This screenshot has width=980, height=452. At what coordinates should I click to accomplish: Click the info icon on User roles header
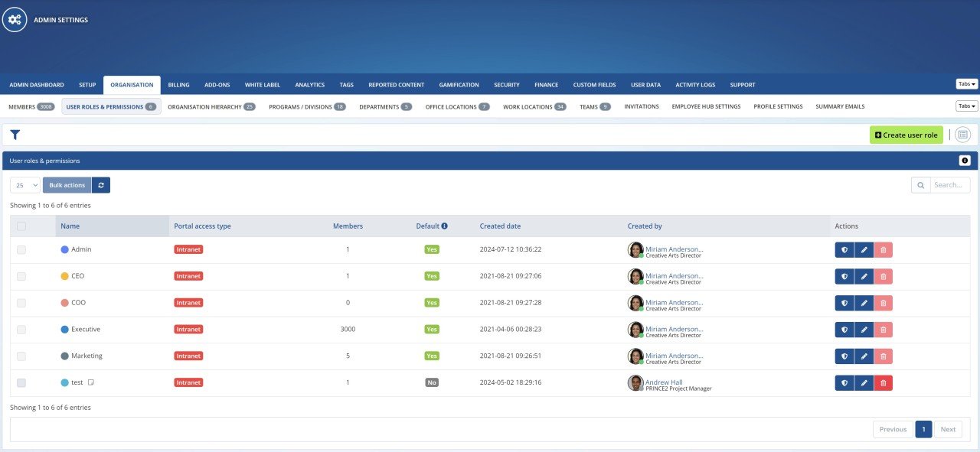pyautogui.click(x=965, y=160)
